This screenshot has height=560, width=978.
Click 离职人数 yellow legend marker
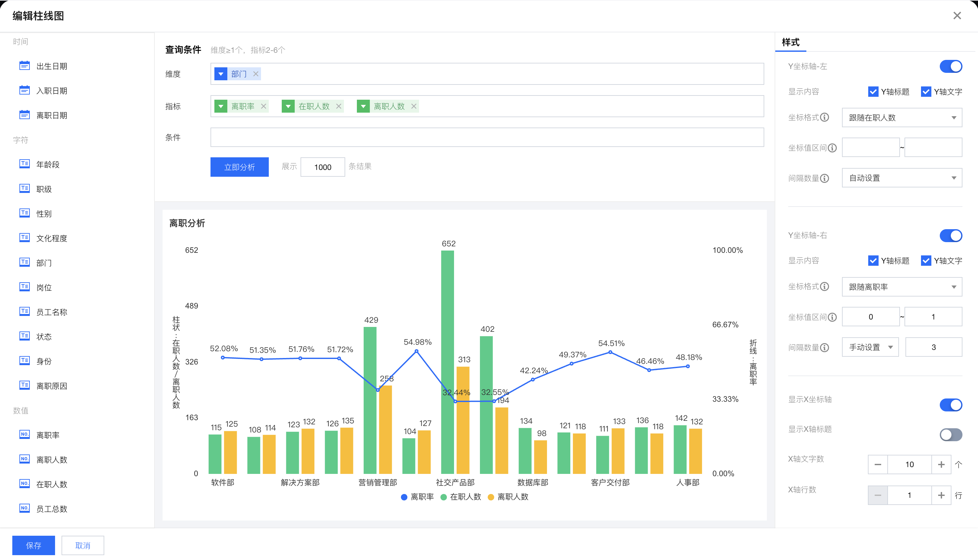pos(491,497)
